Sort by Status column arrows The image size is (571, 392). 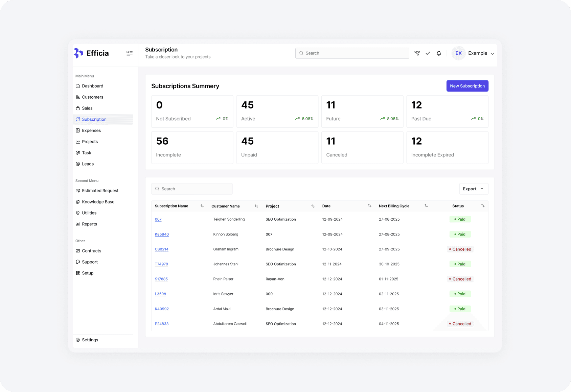click(483, 206)
